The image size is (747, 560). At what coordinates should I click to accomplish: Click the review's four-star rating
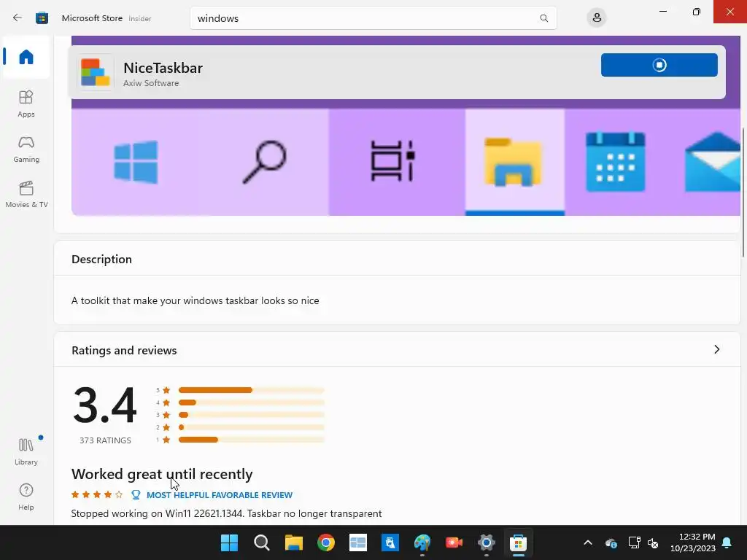click(x=97, y=495)
